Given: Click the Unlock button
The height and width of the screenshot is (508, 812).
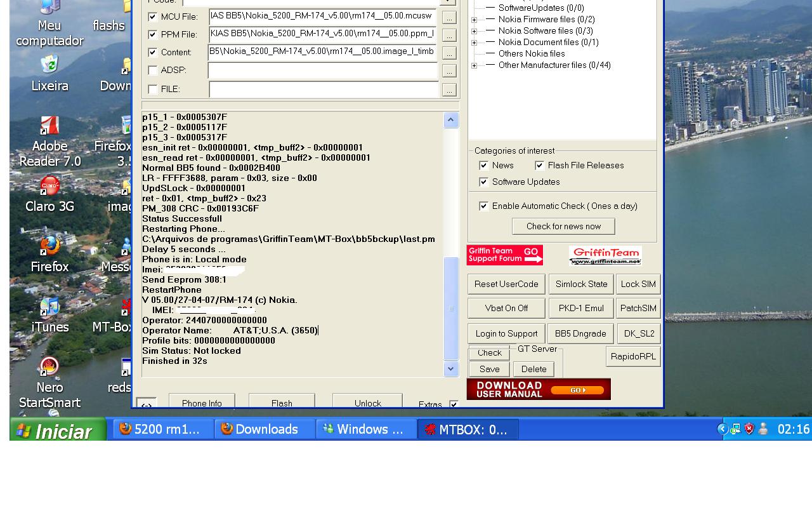Looking at the screenshot, I should [x=367, y=402].
